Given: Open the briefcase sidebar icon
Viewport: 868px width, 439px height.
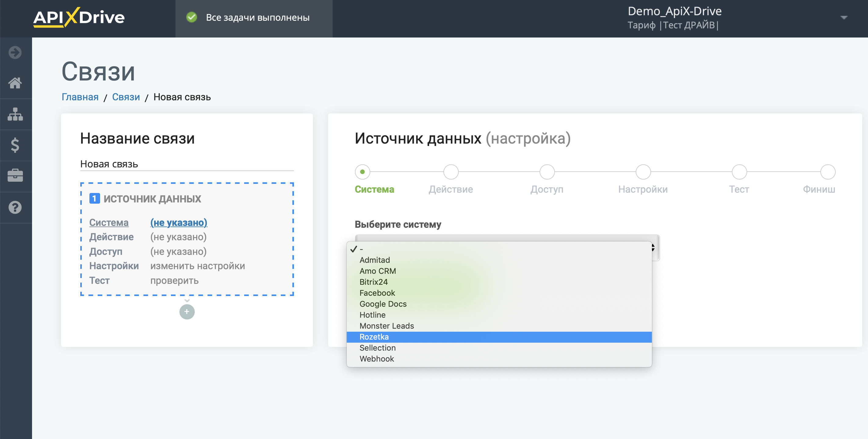Looking at the screenshot, I should tap(15, 175).
